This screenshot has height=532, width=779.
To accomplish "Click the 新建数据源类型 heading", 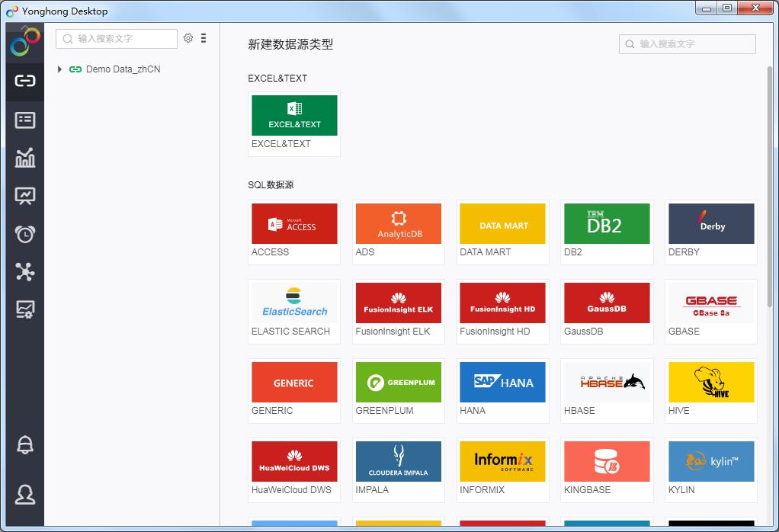I will [290, 44].
